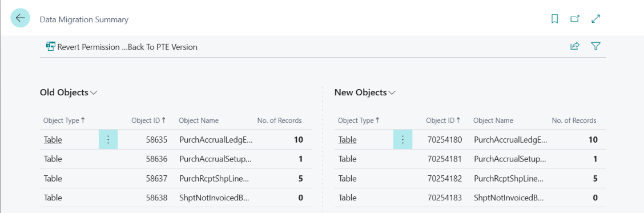Click New Objects Object Name column header

point(493,120)
